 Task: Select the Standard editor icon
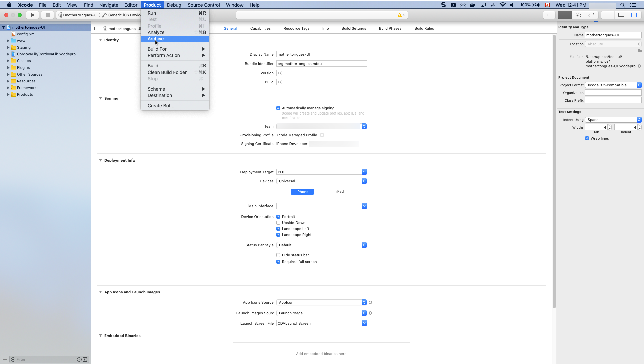point(565,15)
